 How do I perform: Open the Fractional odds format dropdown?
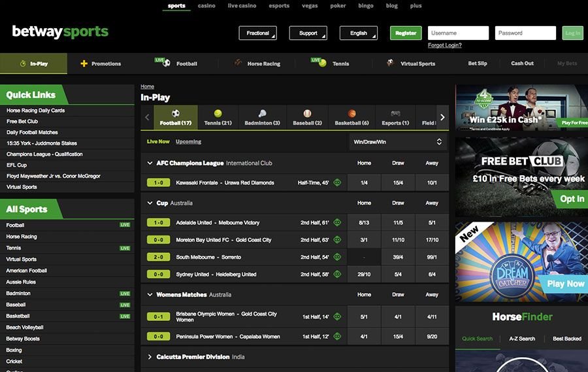pos(257,33)
